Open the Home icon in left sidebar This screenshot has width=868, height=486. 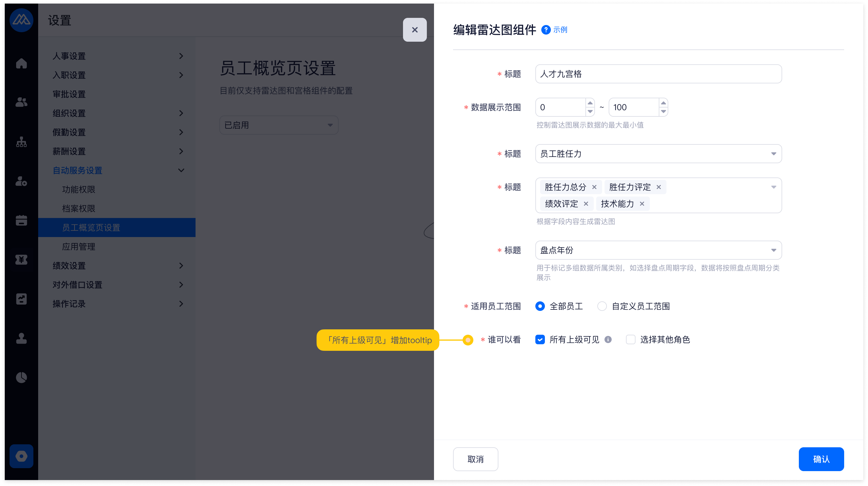coord(21,63)
